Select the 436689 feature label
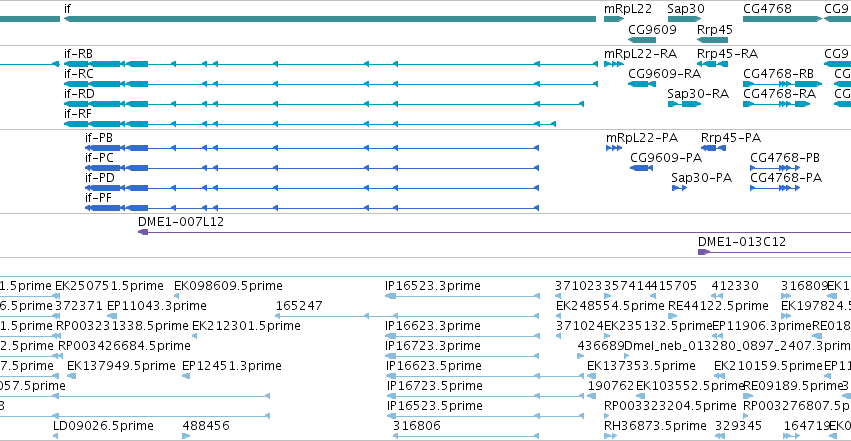The height and width of the screenshot is (441, 851). 601,346
